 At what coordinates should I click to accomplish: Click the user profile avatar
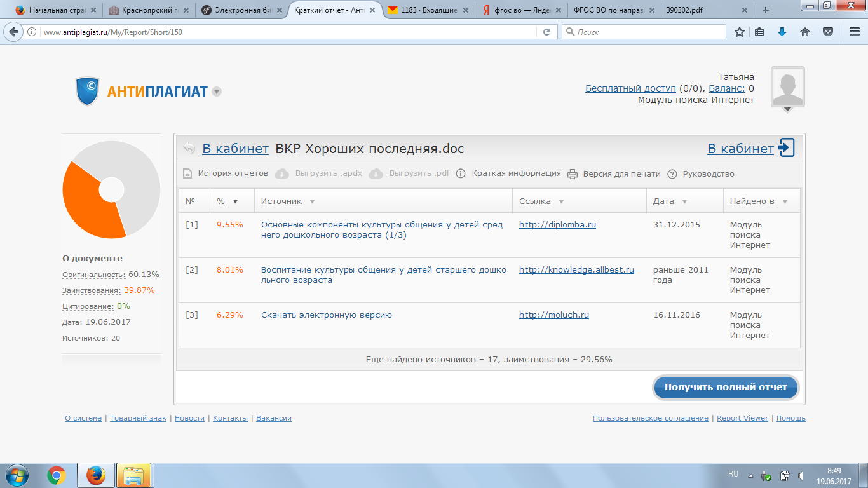(x=787, y=86)
